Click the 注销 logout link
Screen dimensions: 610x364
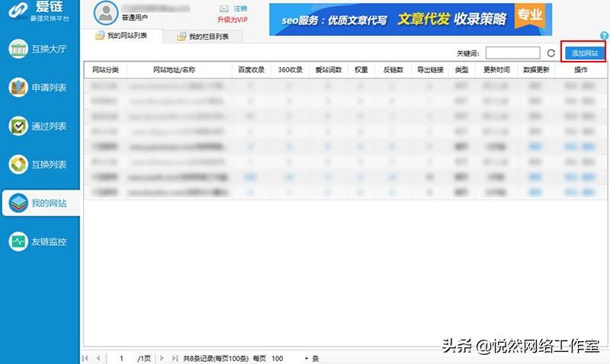[240, 8]
